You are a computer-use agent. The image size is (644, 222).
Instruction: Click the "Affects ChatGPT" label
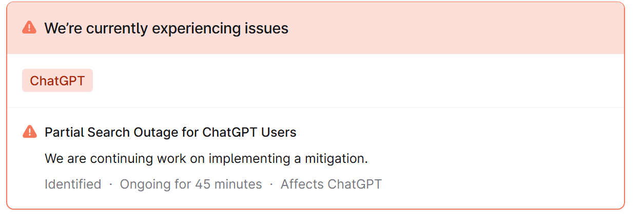click(331, 184)
